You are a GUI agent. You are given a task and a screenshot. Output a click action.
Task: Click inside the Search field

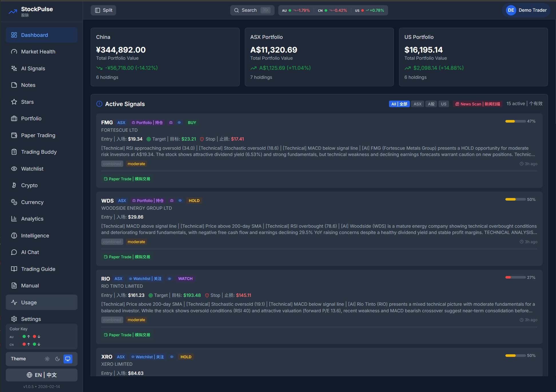pos(252,10)
